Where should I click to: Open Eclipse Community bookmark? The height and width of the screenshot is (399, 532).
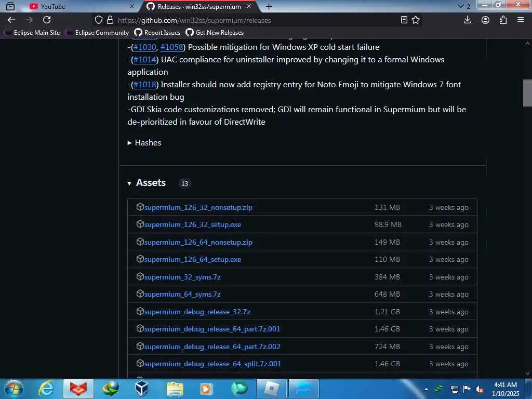point(98,33)
